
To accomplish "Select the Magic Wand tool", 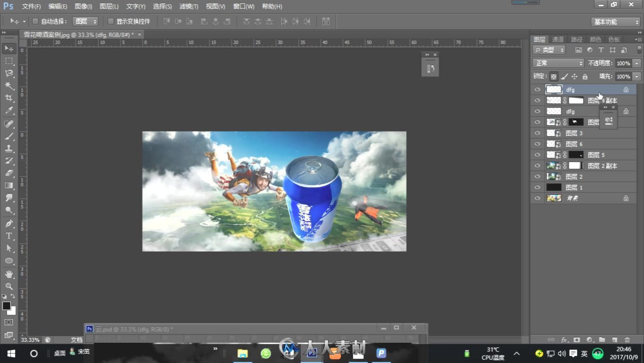I will 9,86.
